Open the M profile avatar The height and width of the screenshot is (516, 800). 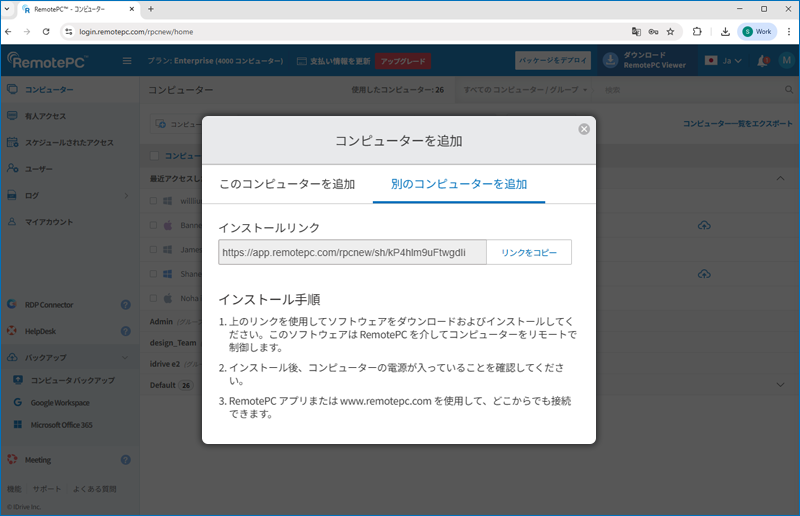click(x=787, y=60)
